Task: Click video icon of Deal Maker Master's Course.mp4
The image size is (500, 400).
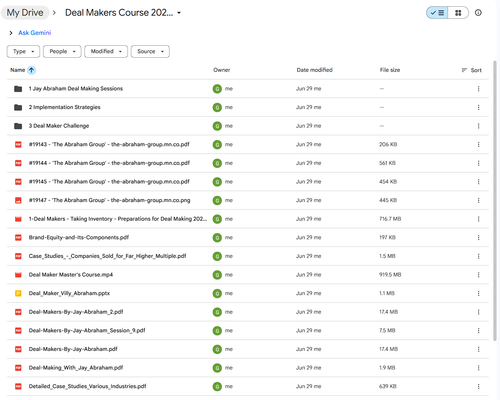Action: click(x=18, y=275)
